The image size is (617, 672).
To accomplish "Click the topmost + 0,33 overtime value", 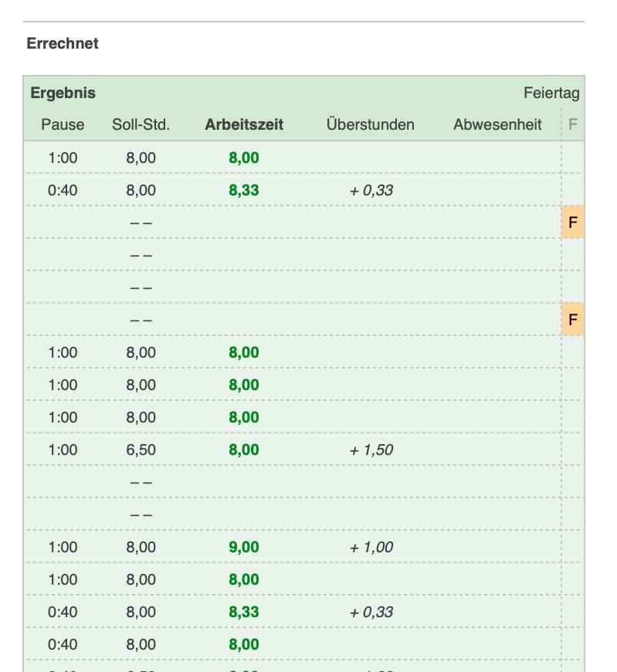I will (x=371, y=191).
